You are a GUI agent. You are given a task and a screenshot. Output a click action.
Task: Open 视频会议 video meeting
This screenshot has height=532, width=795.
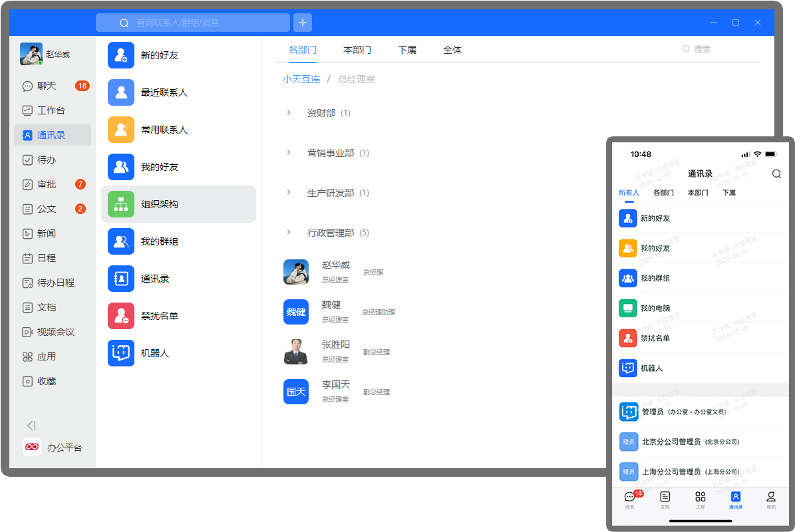point(53,332)
